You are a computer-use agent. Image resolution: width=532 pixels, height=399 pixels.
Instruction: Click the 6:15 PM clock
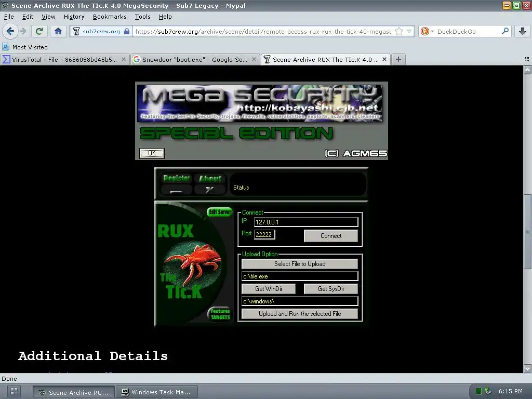(x=510, y=391)
